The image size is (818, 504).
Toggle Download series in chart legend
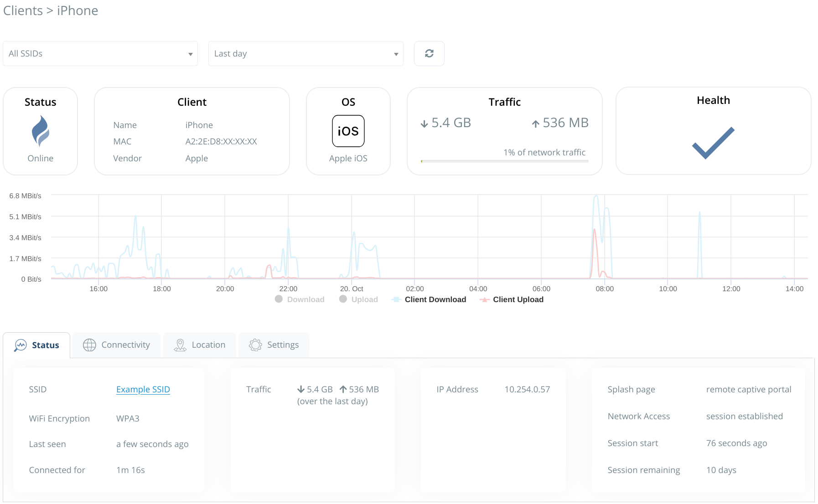pyautogui.click(x=300, y=299)
